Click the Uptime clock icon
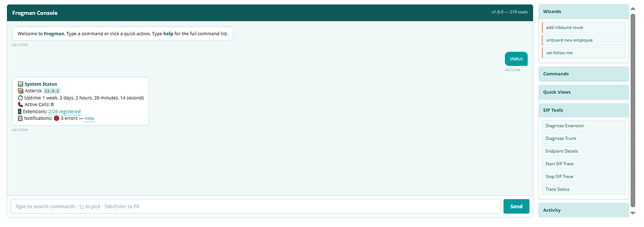This screenshot has height=227, width=644. tap(21, 98)
